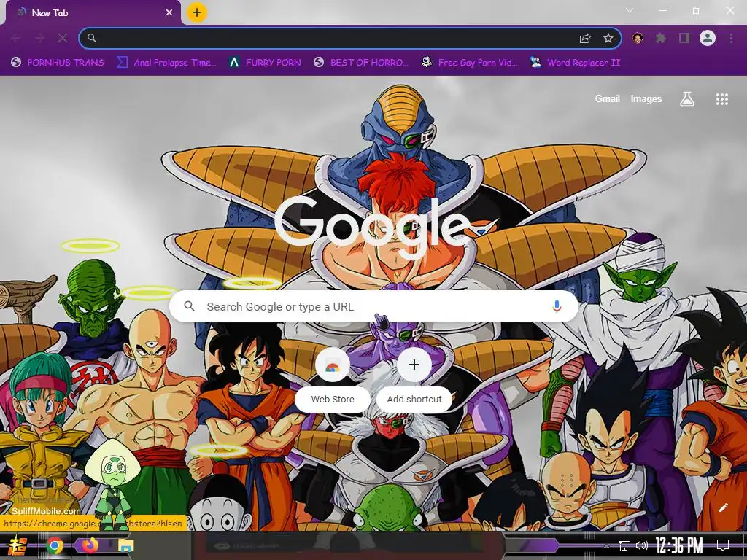The height and width of the screenshot is (560, 747).
Task: Show hidden tray icons chevron
Action: (606, 545)
